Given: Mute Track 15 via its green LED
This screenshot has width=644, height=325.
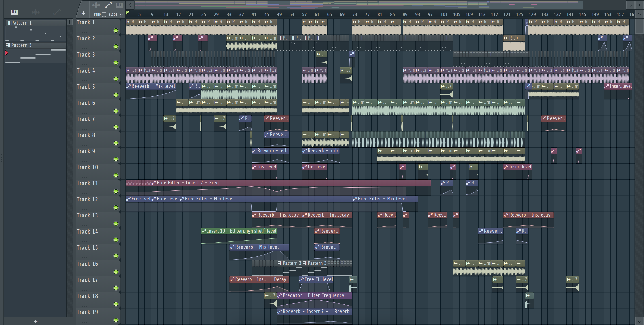Looking at the screenshot, I should [116, 256].
